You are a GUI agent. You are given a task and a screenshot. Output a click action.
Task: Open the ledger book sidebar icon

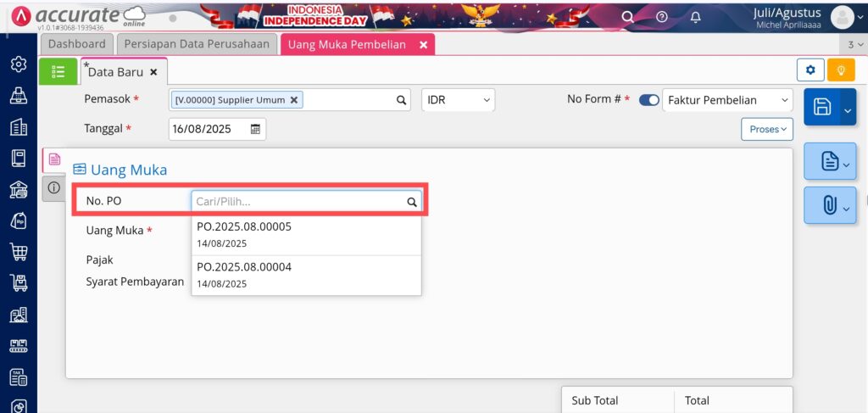(x=19, y=159)
